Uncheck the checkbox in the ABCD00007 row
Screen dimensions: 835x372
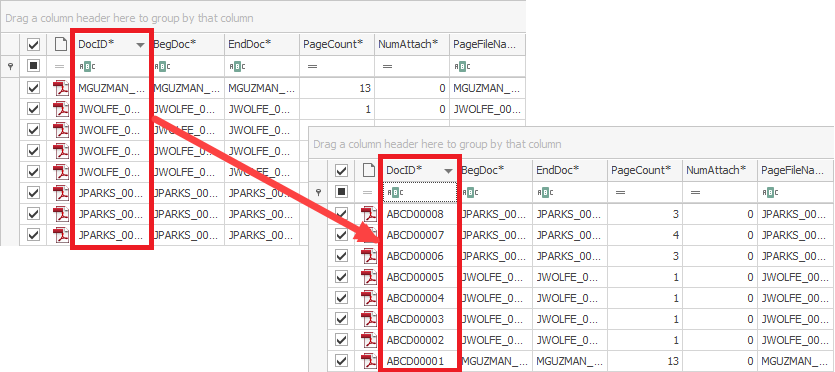[341, 235]
